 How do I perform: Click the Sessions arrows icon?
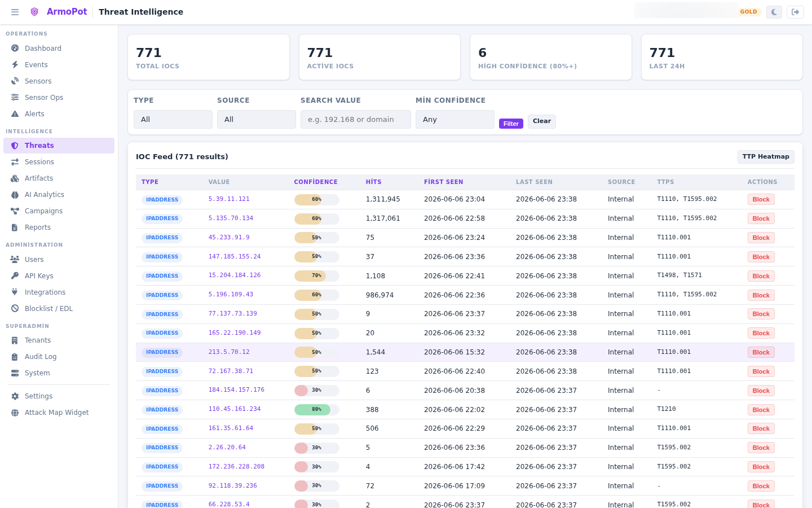pyautogui.click(x=15, y=162)
